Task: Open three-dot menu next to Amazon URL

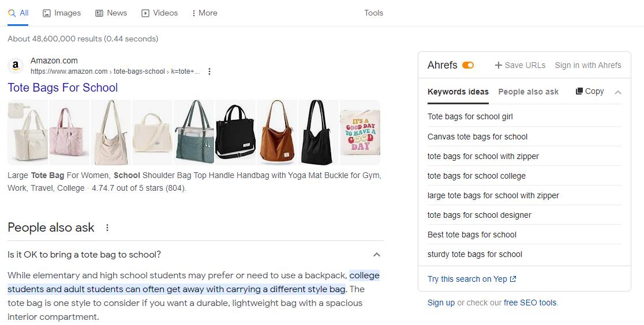Action: click(209, 71)
